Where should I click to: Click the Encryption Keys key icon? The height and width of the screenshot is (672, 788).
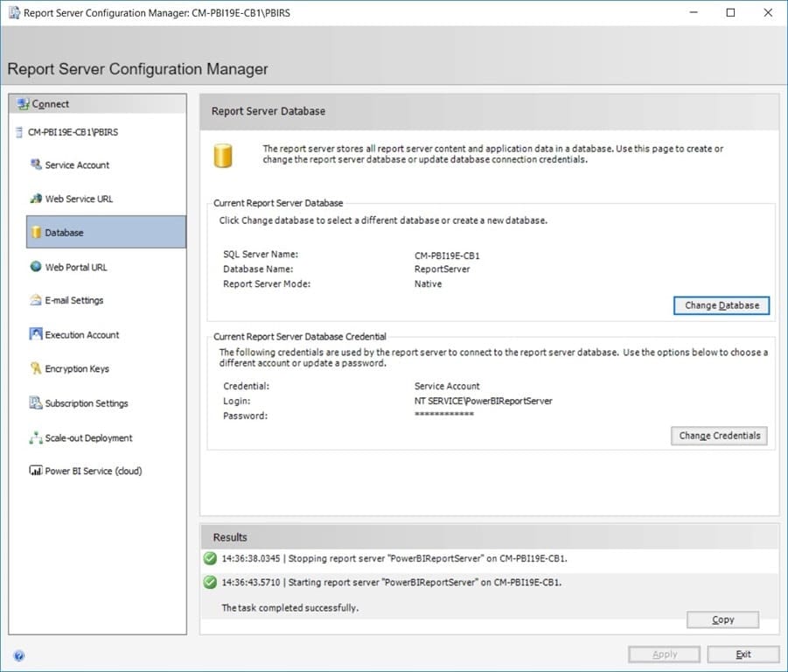(36, 368)
